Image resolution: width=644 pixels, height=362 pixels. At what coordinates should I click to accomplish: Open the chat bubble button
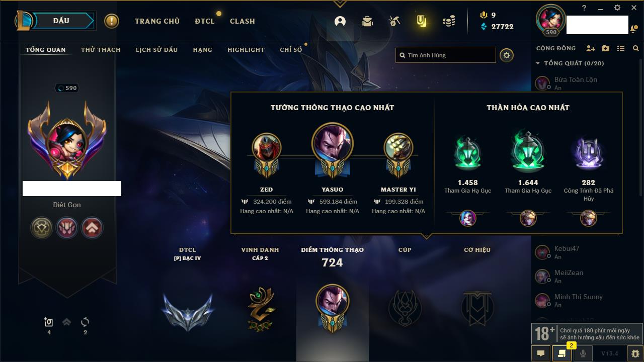[541, 353]
